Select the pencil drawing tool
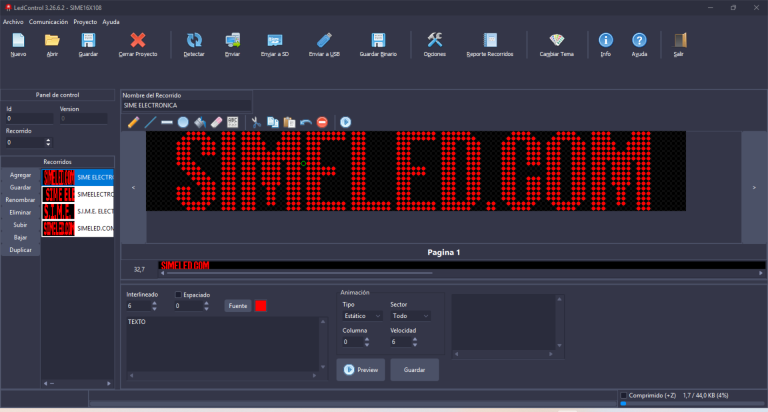This screenshot has height=412, width=768. point(133,122)
